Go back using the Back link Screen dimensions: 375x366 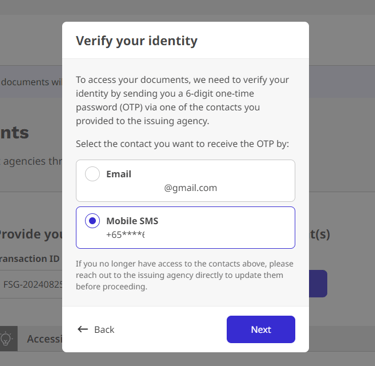96,329
